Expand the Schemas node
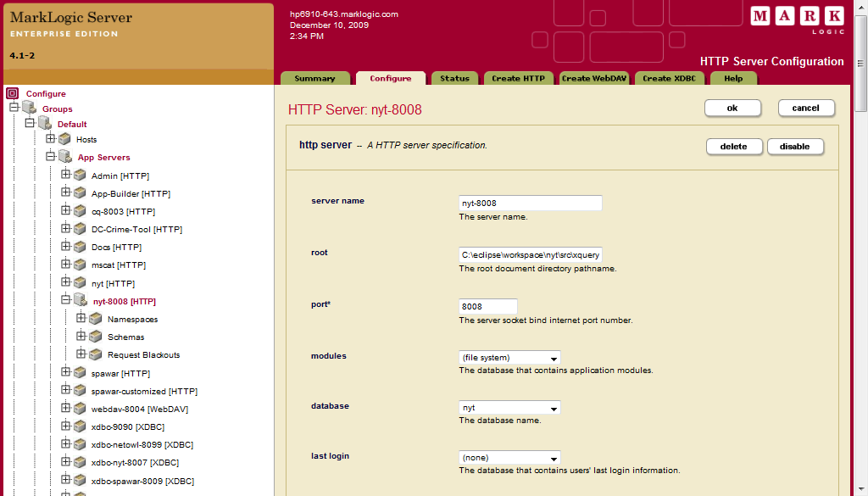The height and width of the screenshot is (496, 868). point(81,335)
